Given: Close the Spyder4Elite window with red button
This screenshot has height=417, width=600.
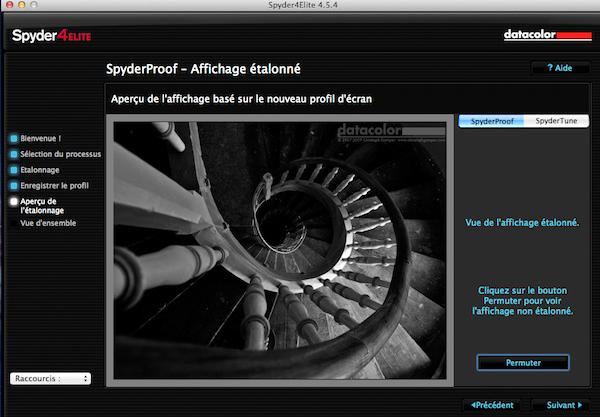Looking at the screenshot, I should click(10, 5).
